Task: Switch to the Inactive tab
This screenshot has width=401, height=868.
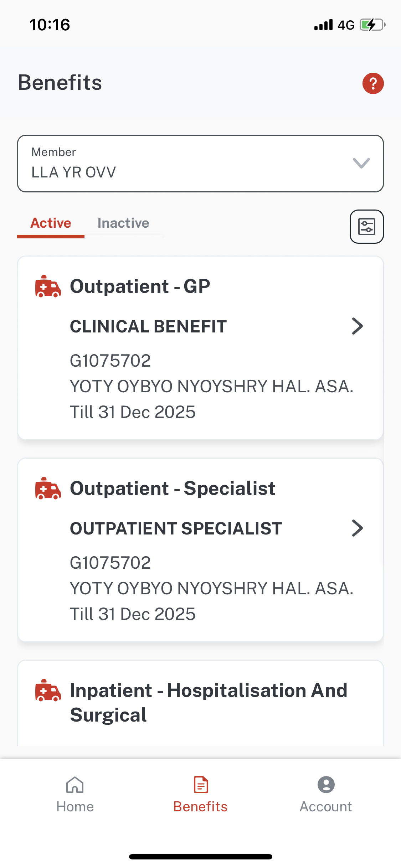Action: point(123,223)
